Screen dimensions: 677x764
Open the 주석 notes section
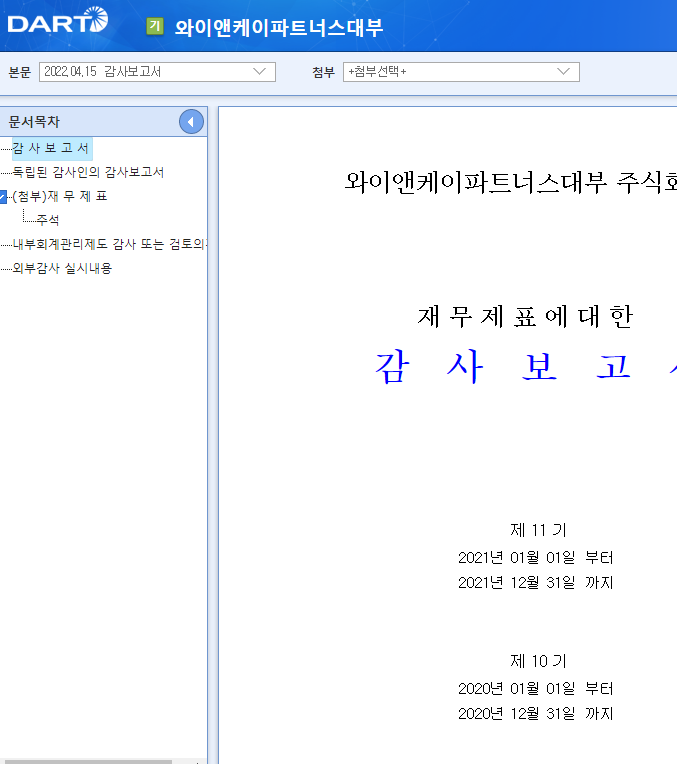click(x=48, y=220)
